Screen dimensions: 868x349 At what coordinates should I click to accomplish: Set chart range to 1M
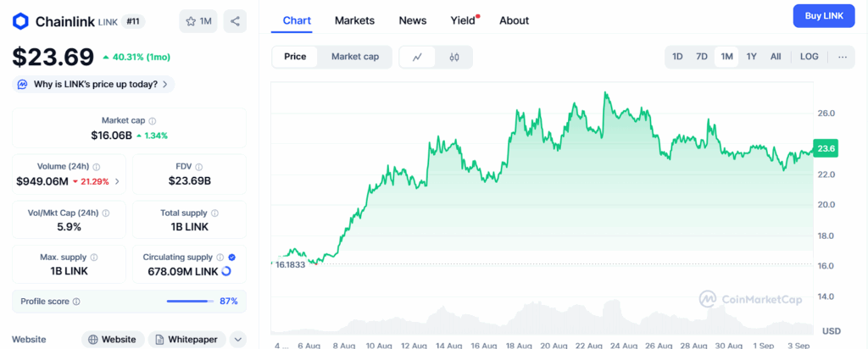click(726, 57)
